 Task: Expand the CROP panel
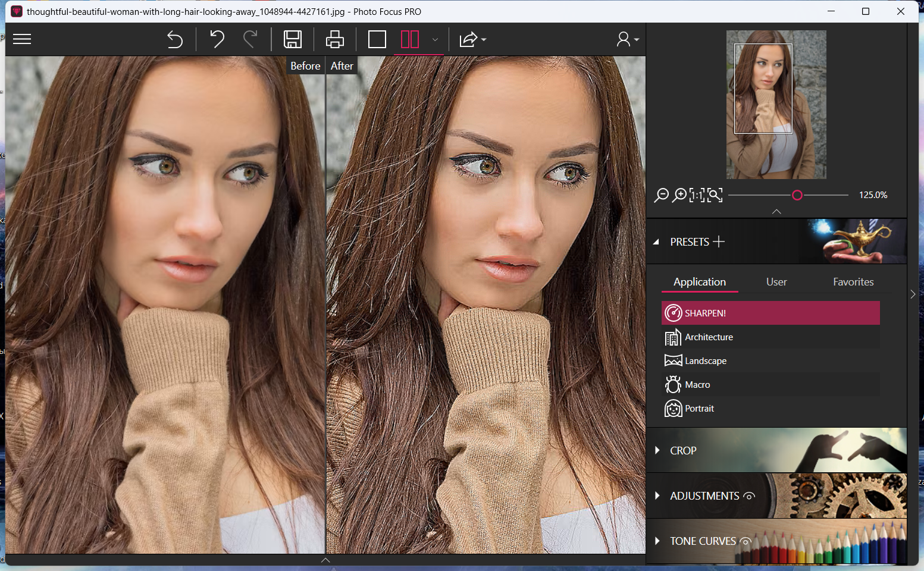683,451
